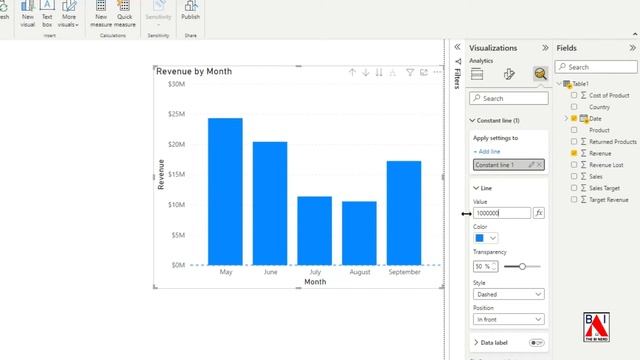
Task: Open the Style dropdown showing Dashed
Action: tap(509, 294)
